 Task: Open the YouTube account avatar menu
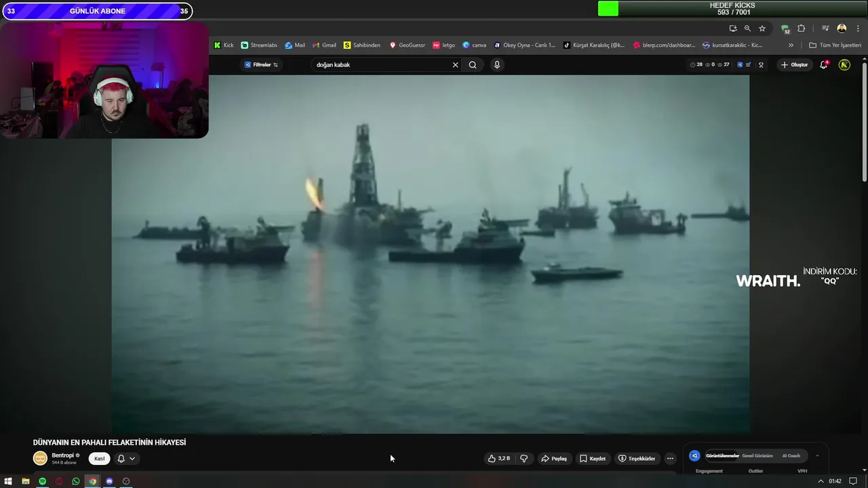point(844,64)
